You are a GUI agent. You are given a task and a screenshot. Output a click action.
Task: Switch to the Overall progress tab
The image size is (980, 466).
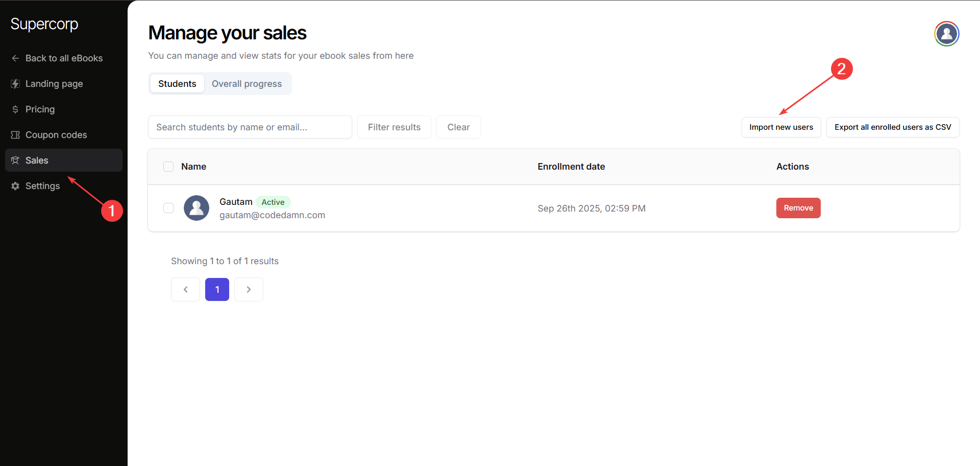247,84
